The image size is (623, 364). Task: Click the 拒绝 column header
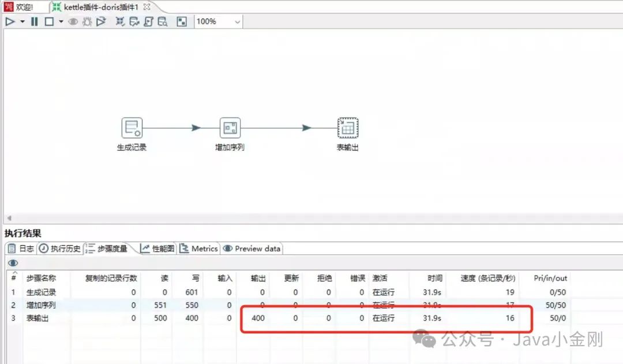click(x=324, y=278)
